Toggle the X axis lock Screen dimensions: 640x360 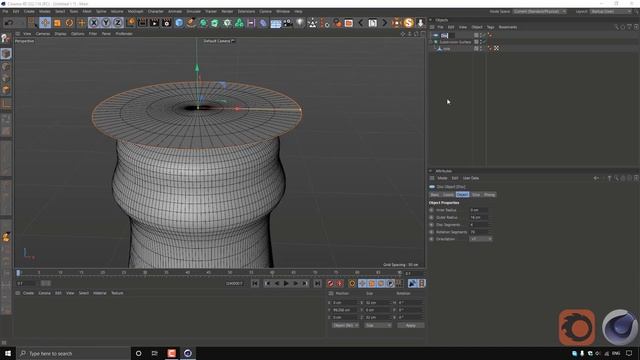click(94, 23)
